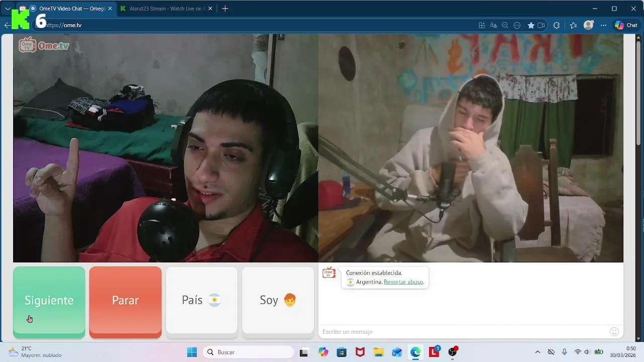The image size is (644, 362).
Task: Click the battery tray icon
Action: pos(599,352)
